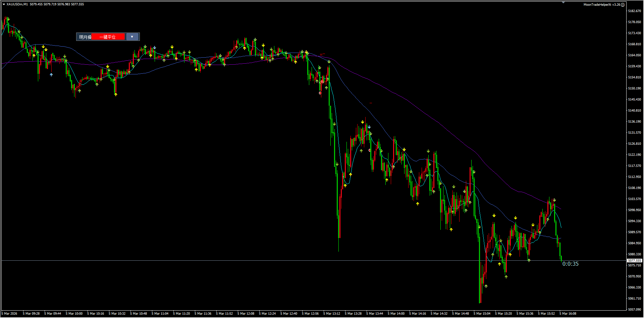
Task: Click the 5 Mar 15:36 time label
Action: tap(525, 314)
